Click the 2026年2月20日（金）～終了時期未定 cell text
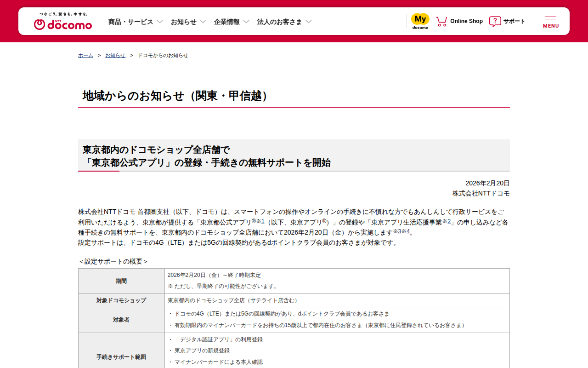Viewport: 588px width, 368px height. (214, 275)
